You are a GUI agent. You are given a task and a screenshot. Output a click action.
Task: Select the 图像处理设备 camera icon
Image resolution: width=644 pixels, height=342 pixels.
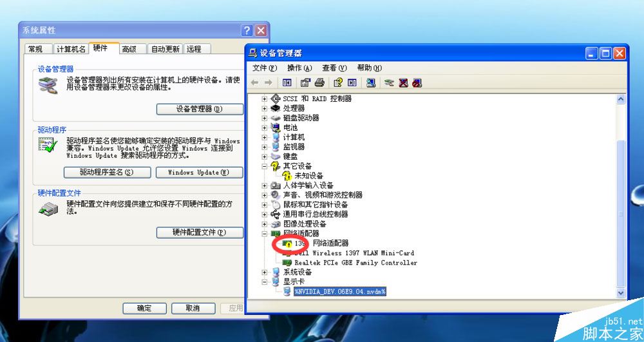tap(276, 223)
